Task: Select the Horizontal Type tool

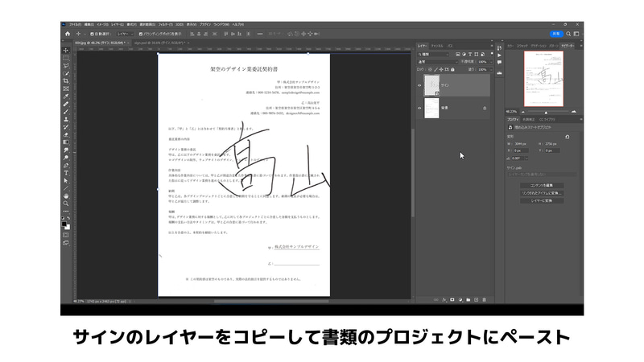Action: pos(66,173)
